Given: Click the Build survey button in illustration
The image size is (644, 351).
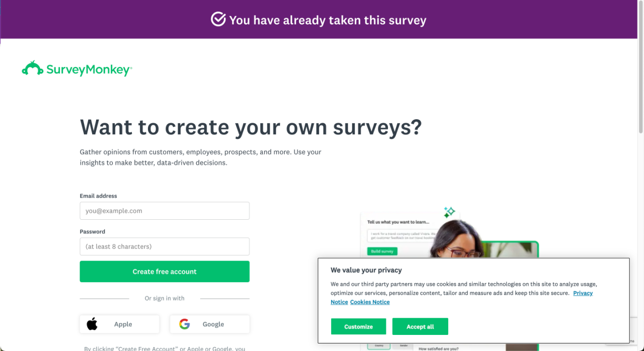Looking at the screenshot, I should coord(382,251).
